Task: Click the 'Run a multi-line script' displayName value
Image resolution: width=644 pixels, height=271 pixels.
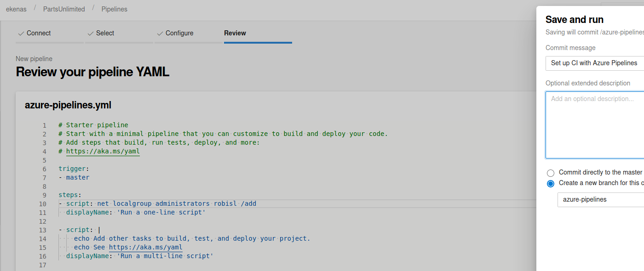Action: coord(165,256)
